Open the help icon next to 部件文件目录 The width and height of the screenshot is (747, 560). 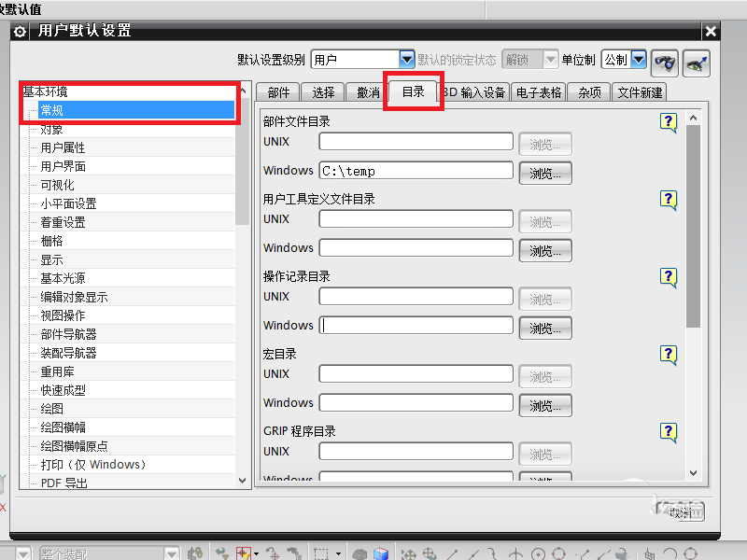(669, 121)
